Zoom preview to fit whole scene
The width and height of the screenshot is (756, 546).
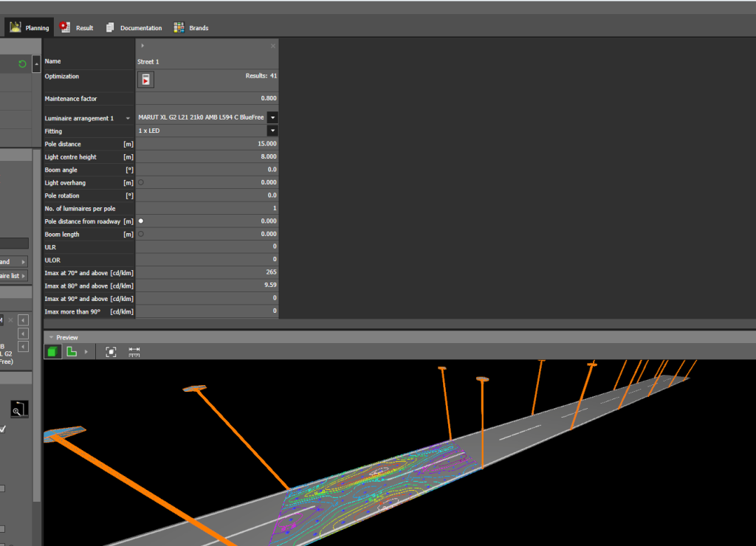point(111,352)
